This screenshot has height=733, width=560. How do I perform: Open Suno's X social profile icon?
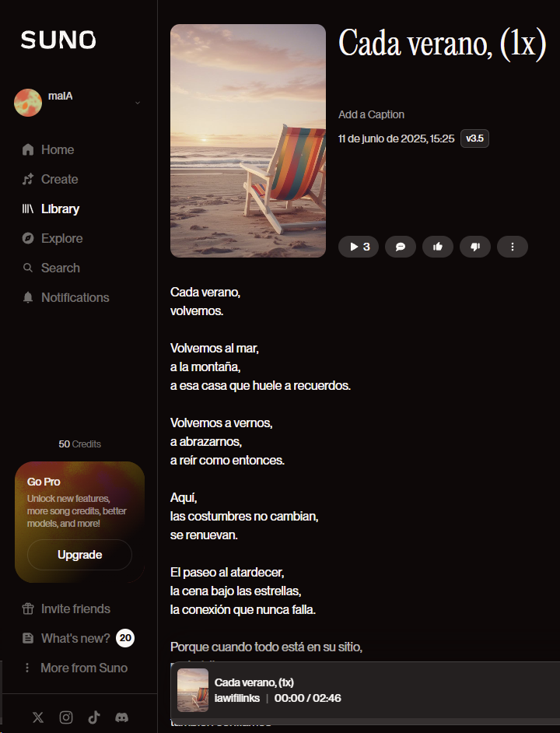(38, 717)
